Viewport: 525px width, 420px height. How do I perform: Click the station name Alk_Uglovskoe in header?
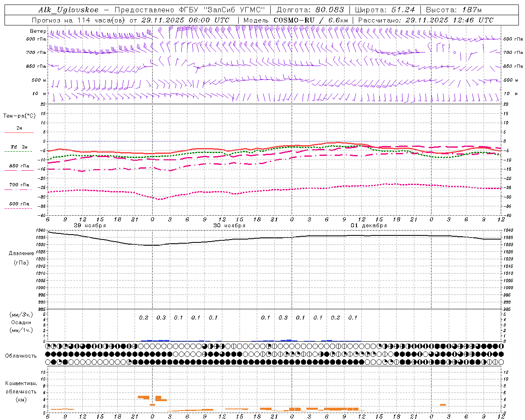point(68,10)
